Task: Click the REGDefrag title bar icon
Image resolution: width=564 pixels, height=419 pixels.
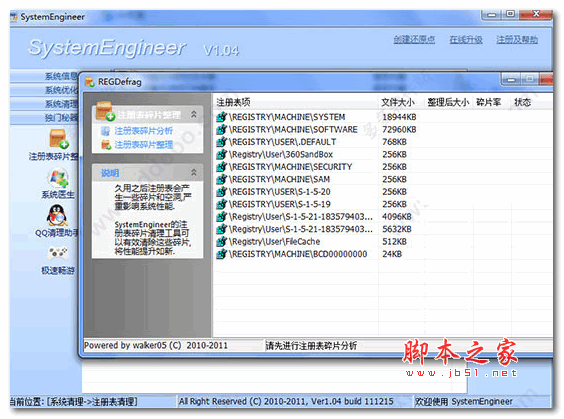Action: click(x=90, y=82)
